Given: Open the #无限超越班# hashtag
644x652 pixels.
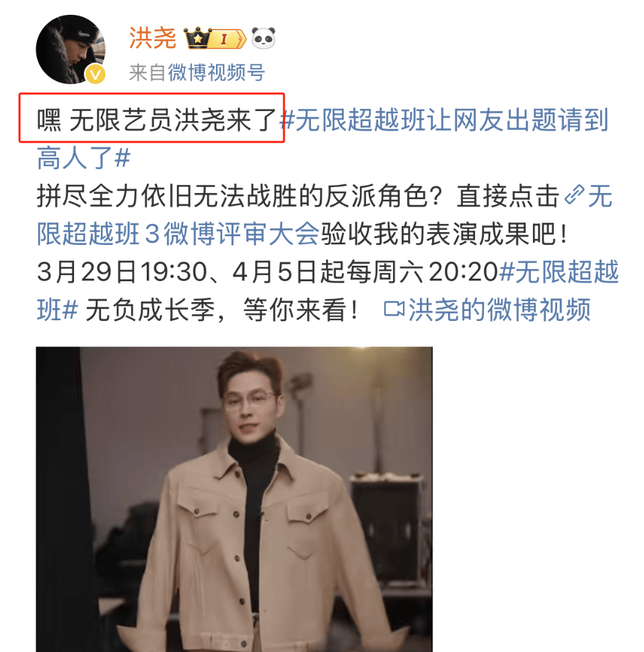Looking at the screenshot, I should tap(559, 272).
